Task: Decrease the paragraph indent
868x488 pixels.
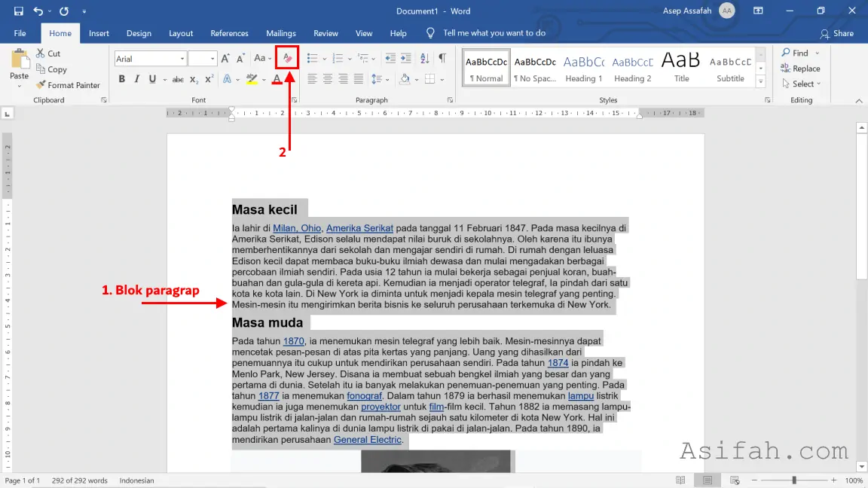Action: click(x=390, y=58)
